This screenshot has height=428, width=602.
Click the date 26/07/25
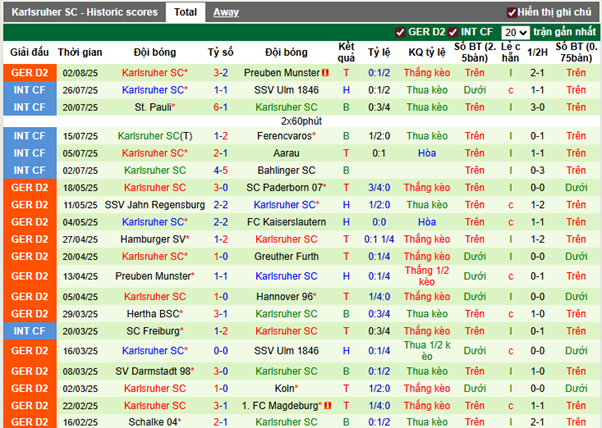pos(80,90)
